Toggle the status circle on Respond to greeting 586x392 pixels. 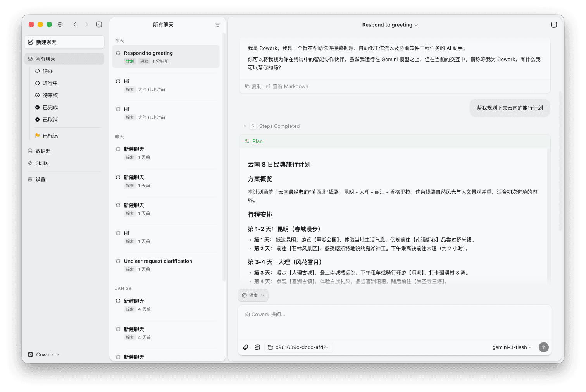pyautogui.click(x=118, y=53)
